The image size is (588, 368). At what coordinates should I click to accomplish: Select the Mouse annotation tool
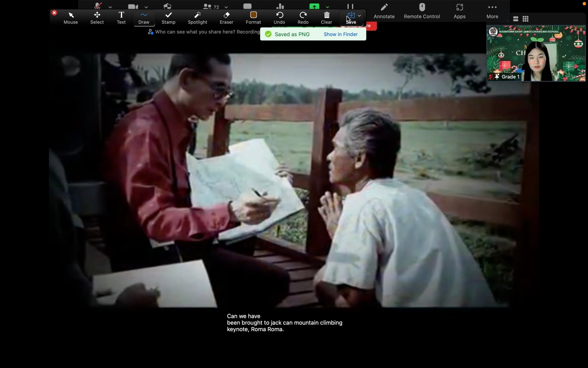coord(71,18)
